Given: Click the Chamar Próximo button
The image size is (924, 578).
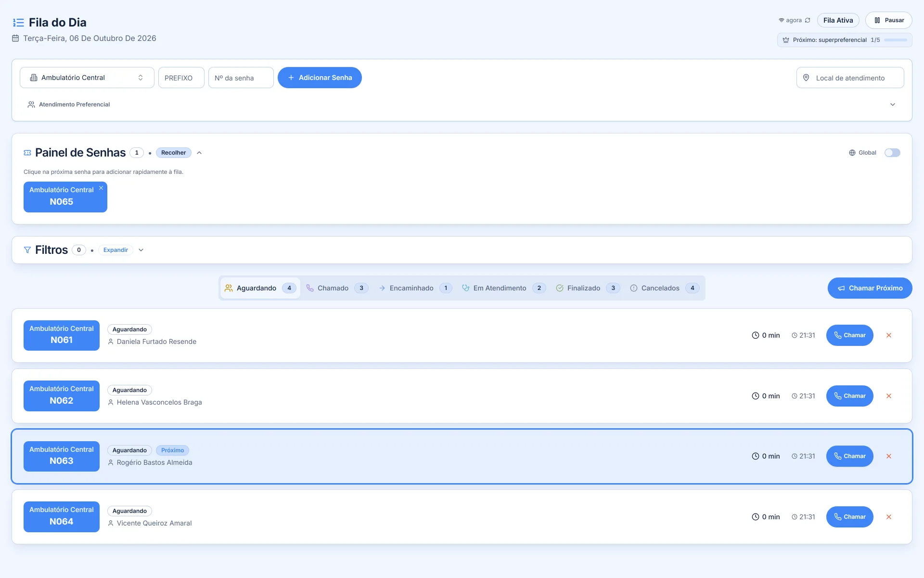Looking at the screenshot, I should coord(870,288).
